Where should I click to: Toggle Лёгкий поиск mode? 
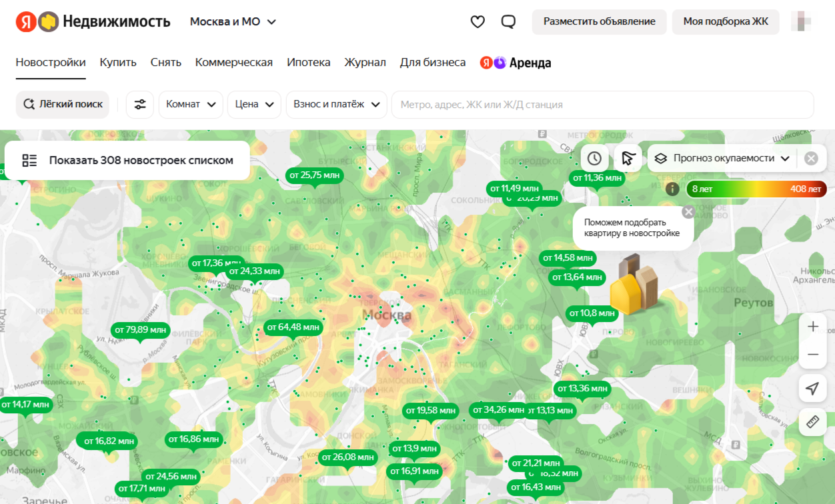click(x=63, y=105)
